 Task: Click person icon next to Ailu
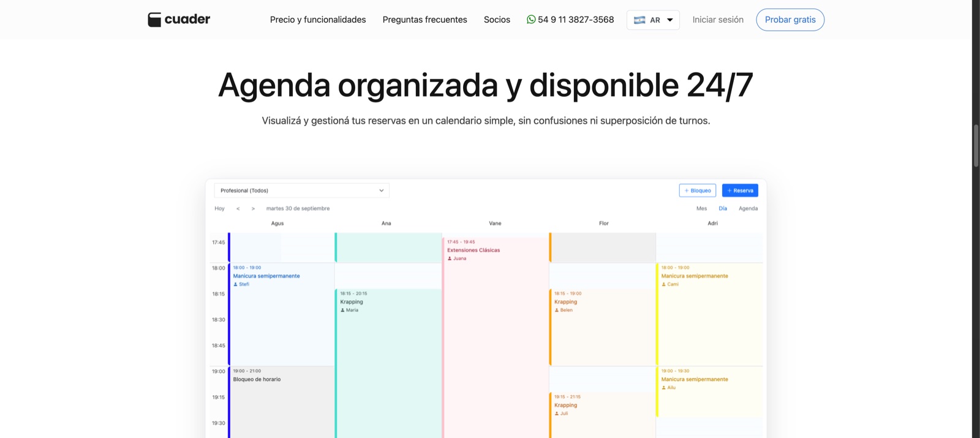(664, 388)
